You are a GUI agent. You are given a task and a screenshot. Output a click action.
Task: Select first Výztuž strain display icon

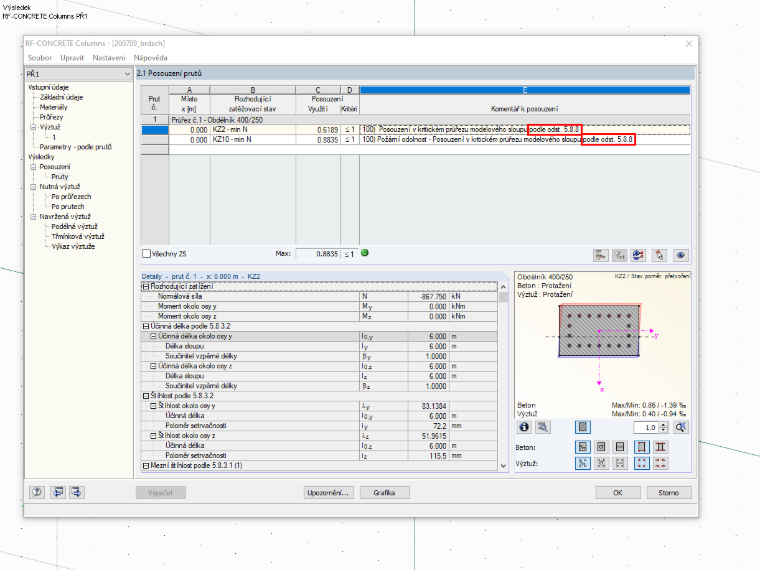click(x=583, y=463)
